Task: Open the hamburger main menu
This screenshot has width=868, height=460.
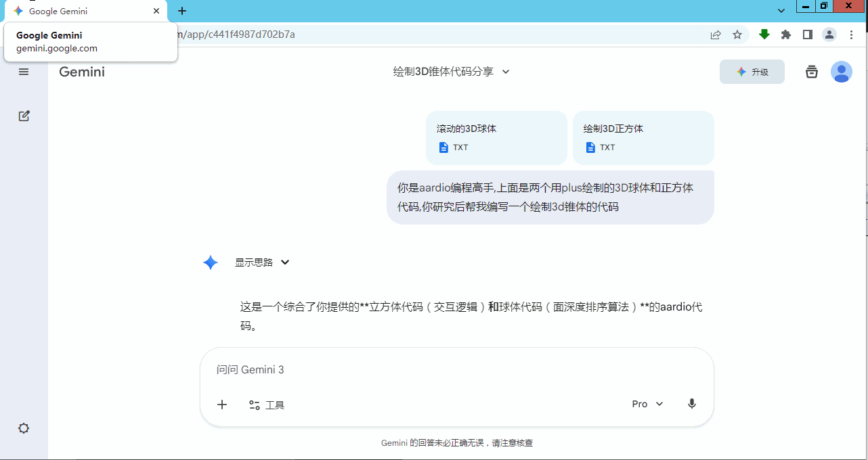Action: [x=24, y=72]
